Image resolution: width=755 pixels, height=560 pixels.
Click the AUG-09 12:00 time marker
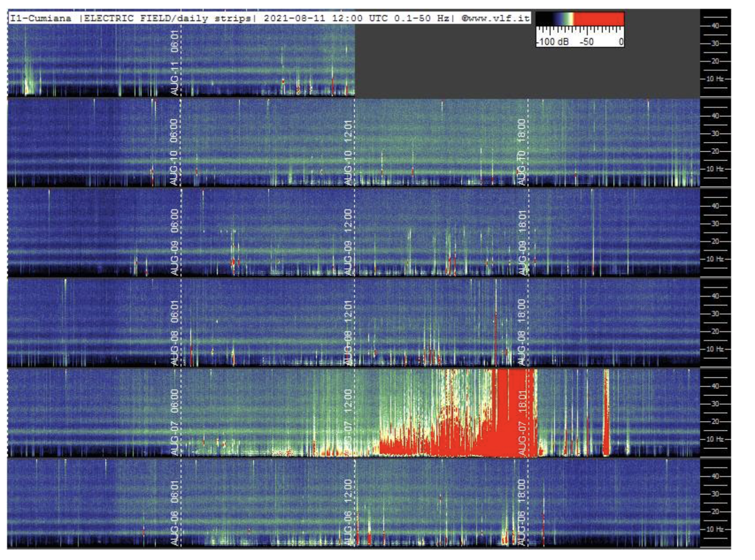349,242
